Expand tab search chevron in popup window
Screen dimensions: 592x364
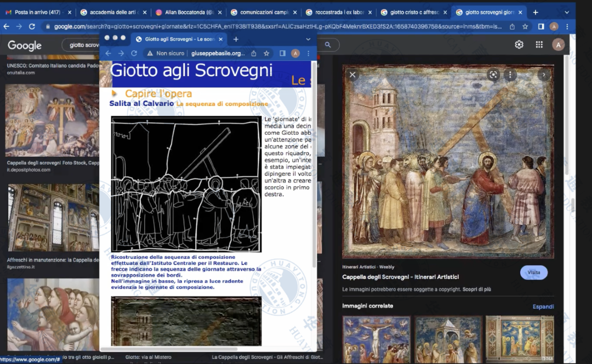tap(308, 39)
